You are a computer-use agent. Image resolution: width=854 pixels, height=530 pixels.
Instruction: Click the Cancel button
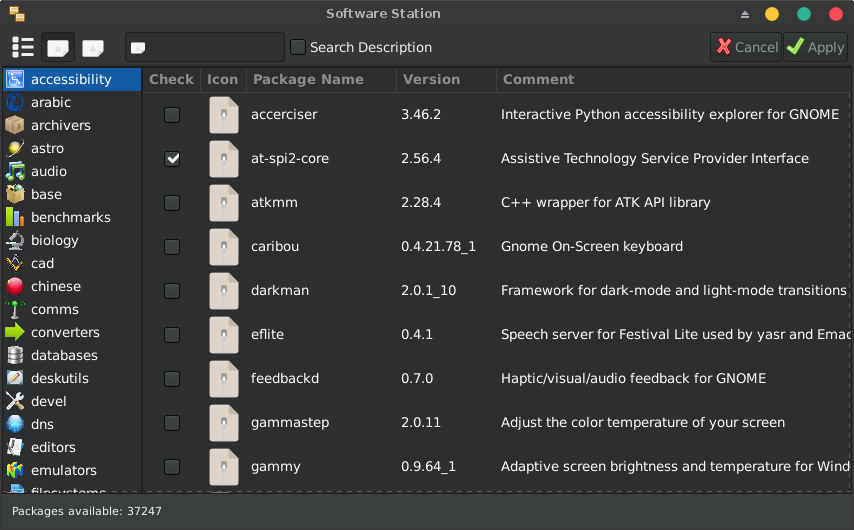click(746, 47)
